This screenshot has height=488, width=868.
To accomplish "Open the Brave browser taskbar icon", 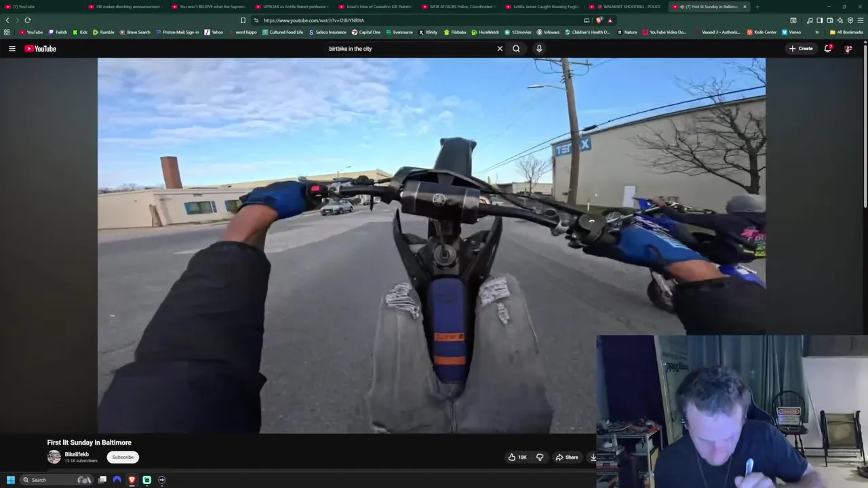I will pyautogui.click(x=132, y=480).
